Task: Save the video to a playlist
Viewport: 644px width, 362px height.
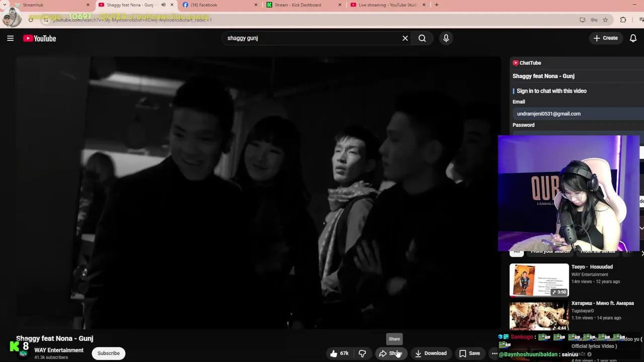Action: click(x=469, y=353)
